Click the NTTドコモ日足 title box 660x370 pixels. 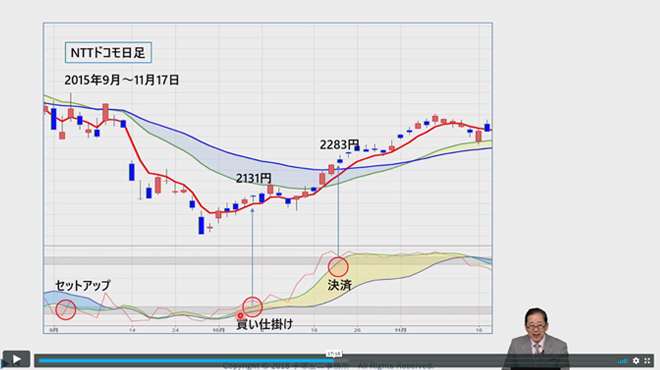(x=108, y=53)
